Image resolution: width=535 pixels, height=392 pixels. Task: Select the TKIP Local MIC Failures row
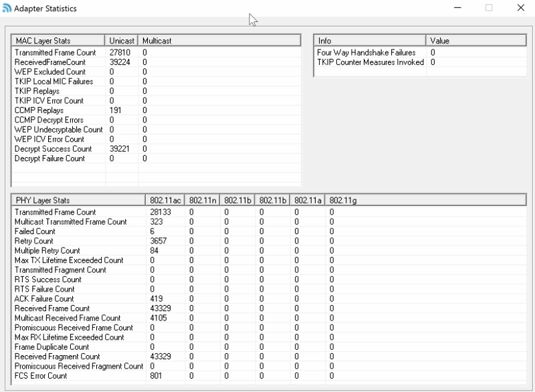pos(156,82)
